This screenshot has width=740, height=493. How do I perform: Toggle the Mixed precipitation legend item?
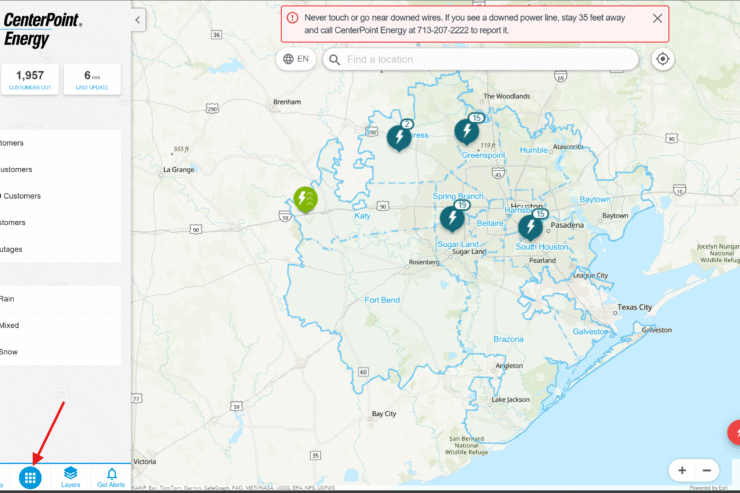coord(60,325)
